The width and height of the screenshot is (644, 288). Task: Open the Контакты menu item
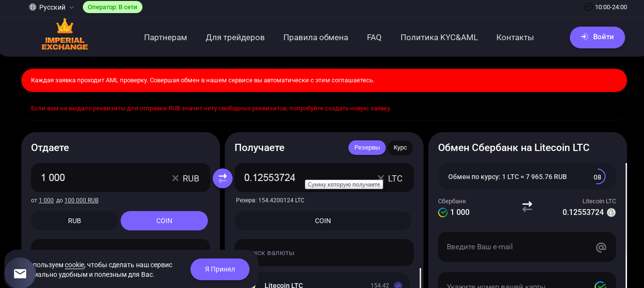click(515, 37)
